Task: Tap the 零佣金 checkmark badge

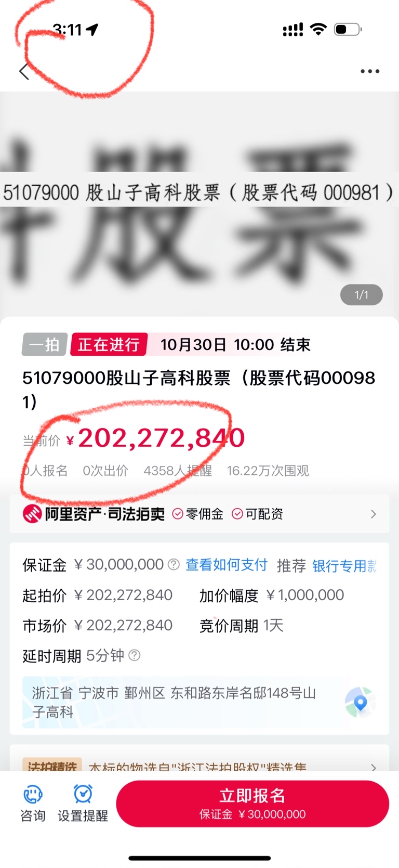Action: 197,514
